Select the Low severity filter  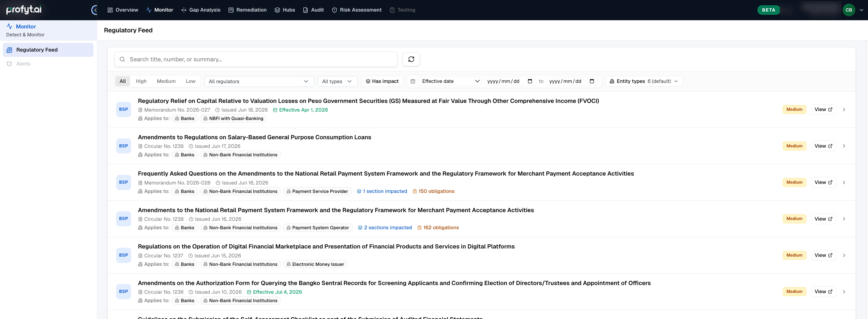(x=190, y=81)
